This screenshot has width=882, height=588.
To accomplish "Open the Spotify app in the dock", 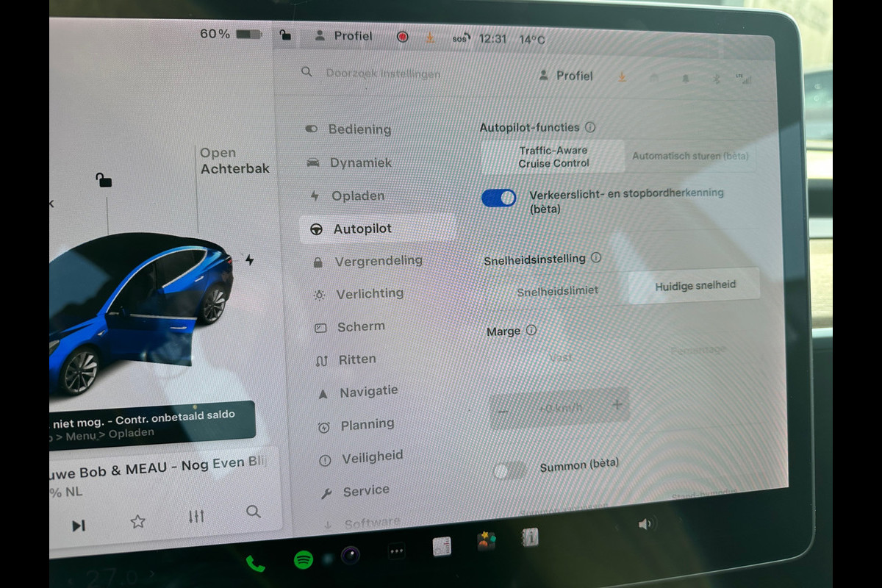I will click(303, 560).
